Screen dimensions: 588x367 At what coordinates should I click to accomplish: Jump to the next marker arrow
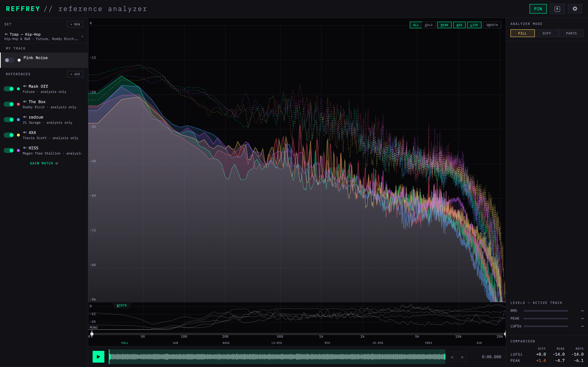pyautogui.click(x=463, y=357)
